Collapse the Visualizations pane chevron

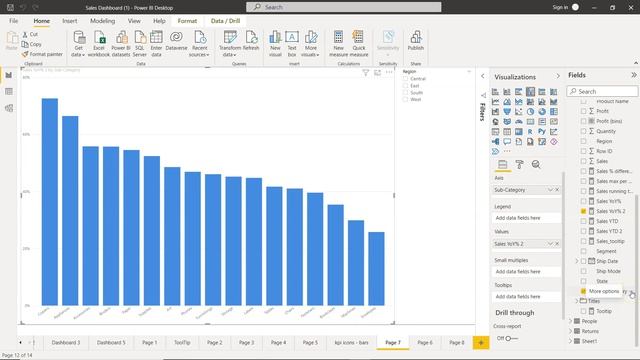coord(558,76)
